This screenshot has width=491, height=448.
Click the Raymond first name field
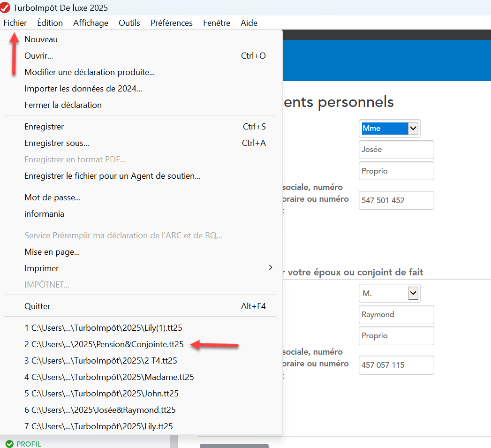pos(396,314)
